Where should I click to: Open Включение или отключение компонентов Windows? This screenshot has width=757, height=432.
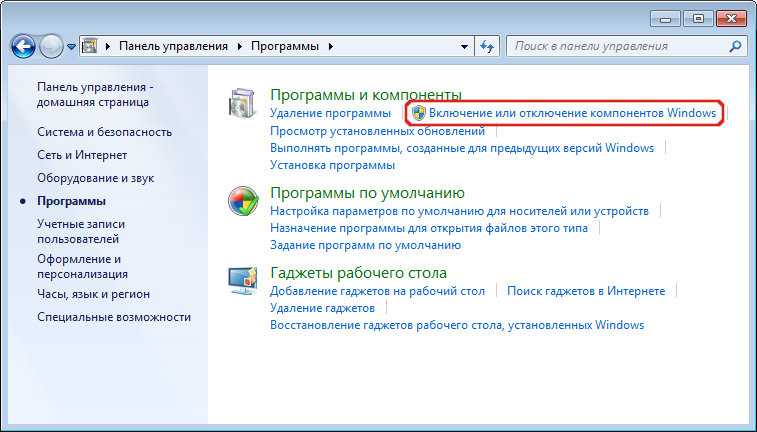(573, 113)
